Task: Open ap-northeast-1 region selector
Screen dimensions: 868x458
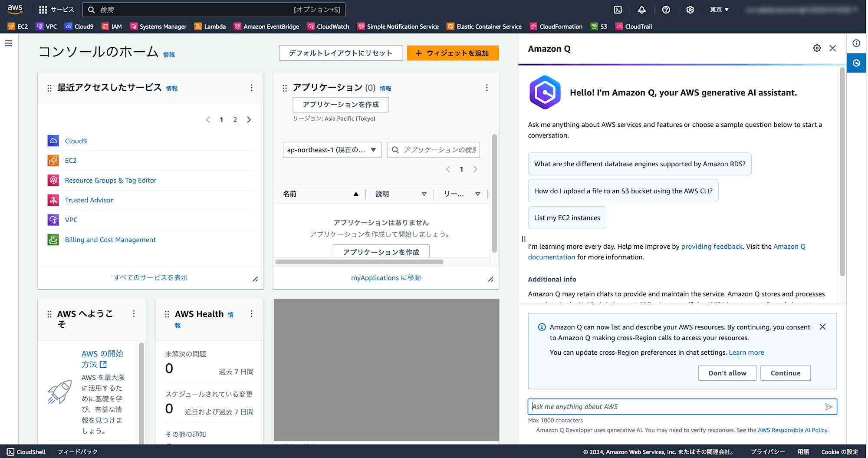Action: tap(332, 150)
